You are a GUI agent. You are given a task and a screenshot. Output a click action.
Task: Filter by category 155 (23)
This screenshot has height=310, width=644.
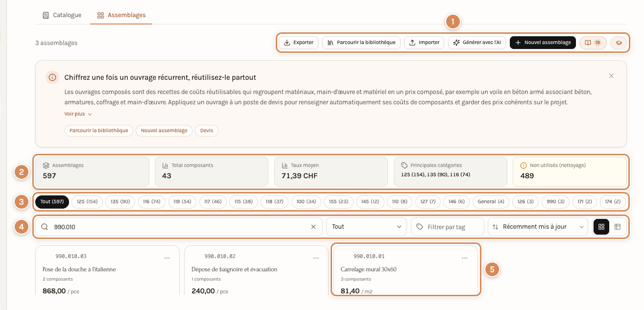pyautogui.click(x=339, y=202)
